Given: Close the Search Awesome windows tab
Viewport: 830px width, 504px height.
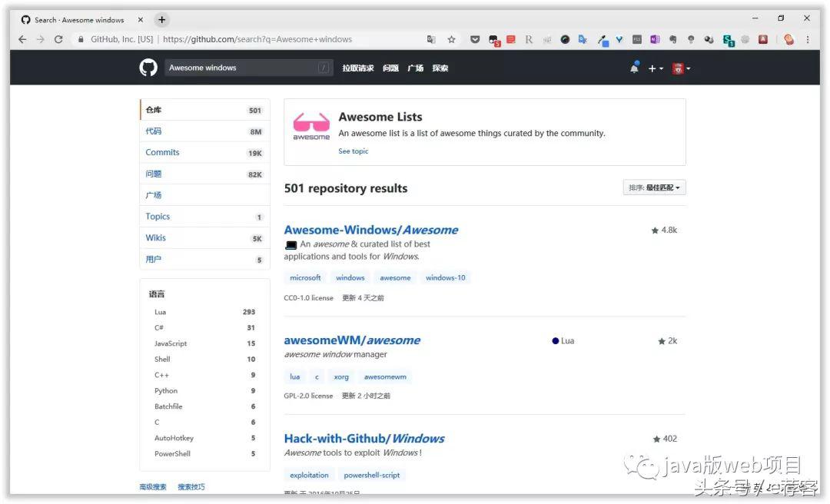Looking at the screenshot, I should [141, 19].
